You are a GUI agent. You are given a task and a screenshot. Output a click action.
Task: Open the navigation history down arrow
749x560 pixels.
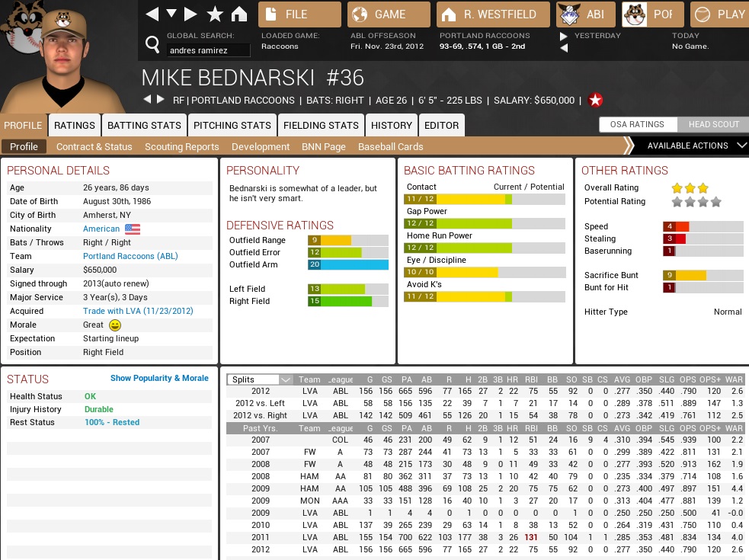(171, 14)
